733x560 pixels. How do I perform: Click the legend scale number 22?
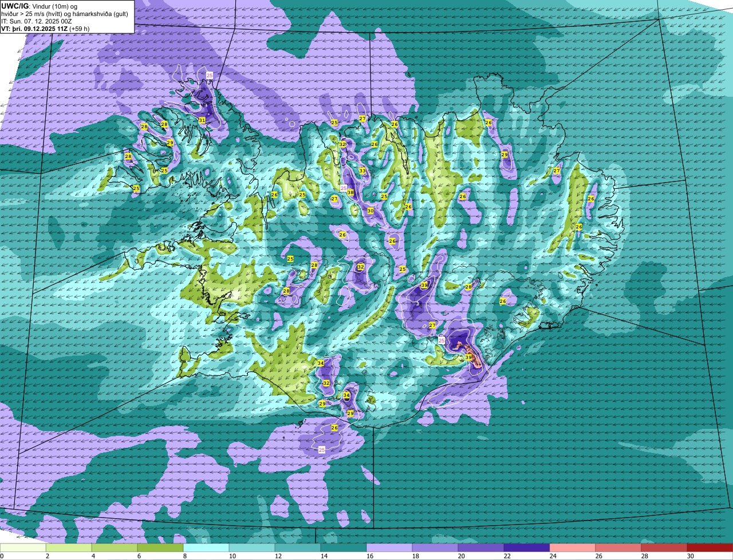tap(506, 556)
